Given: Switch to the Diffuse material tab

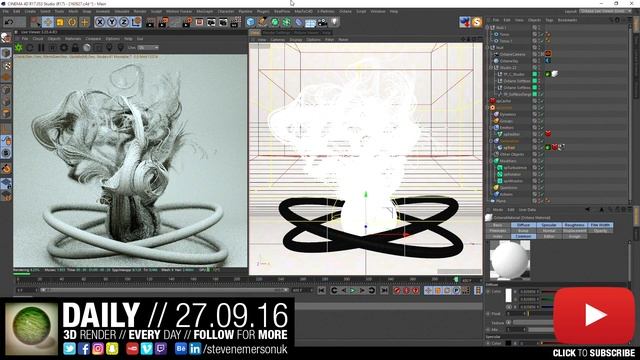Looking at the screenshot, I should [x=523, y=225].
